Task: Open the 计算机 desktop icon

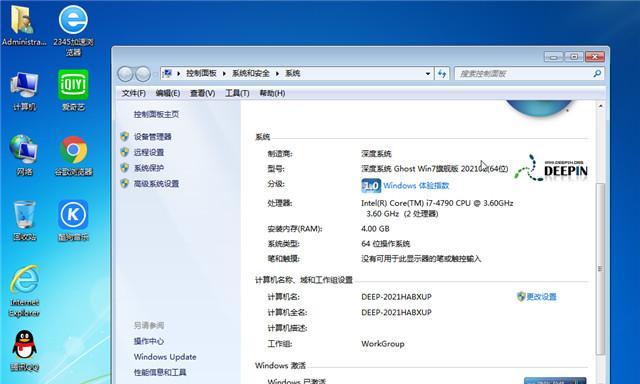Action: pyautogui.click(x=24, y=91)
